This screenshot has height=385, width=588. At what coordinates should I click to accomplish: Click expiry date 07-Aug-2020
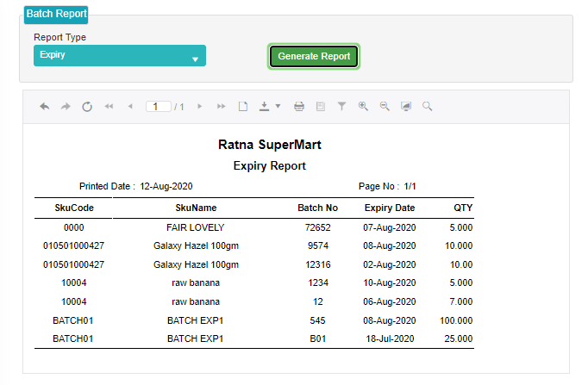389,227
